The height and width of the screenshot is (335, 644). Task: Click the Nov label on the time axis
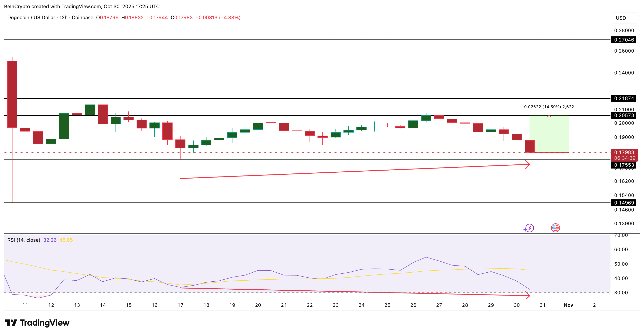click(x=568, y=305)
